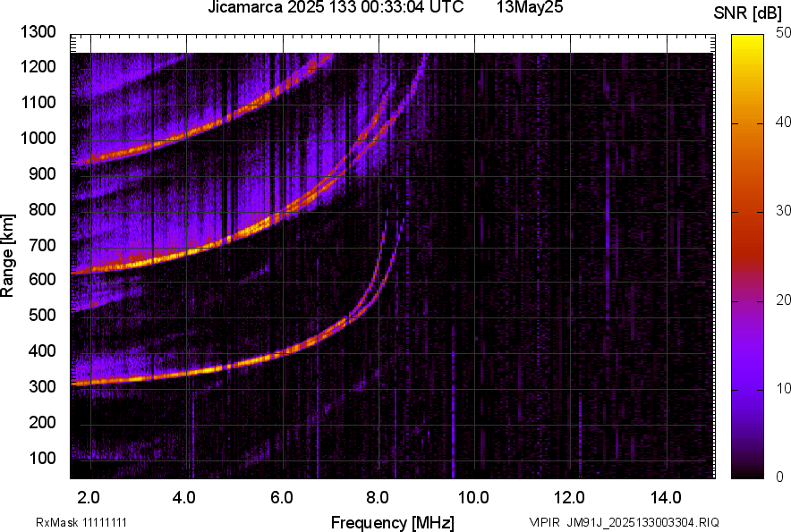Click the frequency tick label '10.0'

point(473,498)
